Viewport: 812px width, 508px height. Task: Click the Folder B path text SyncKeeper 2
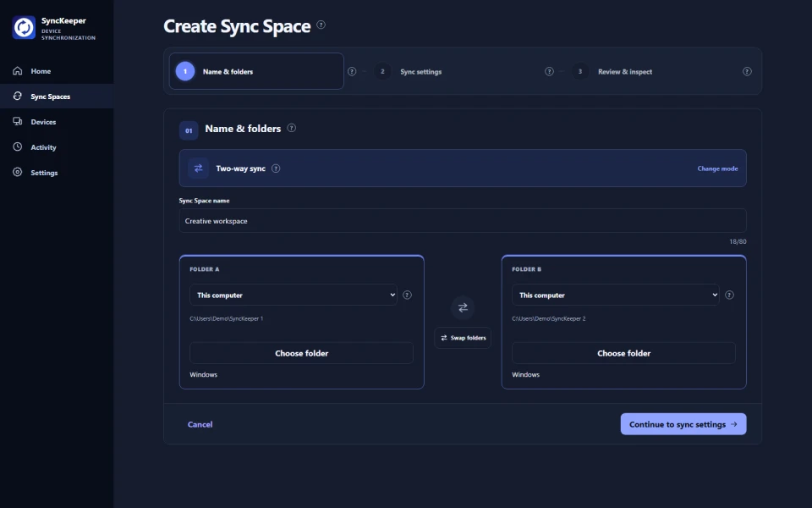[548, 319]
